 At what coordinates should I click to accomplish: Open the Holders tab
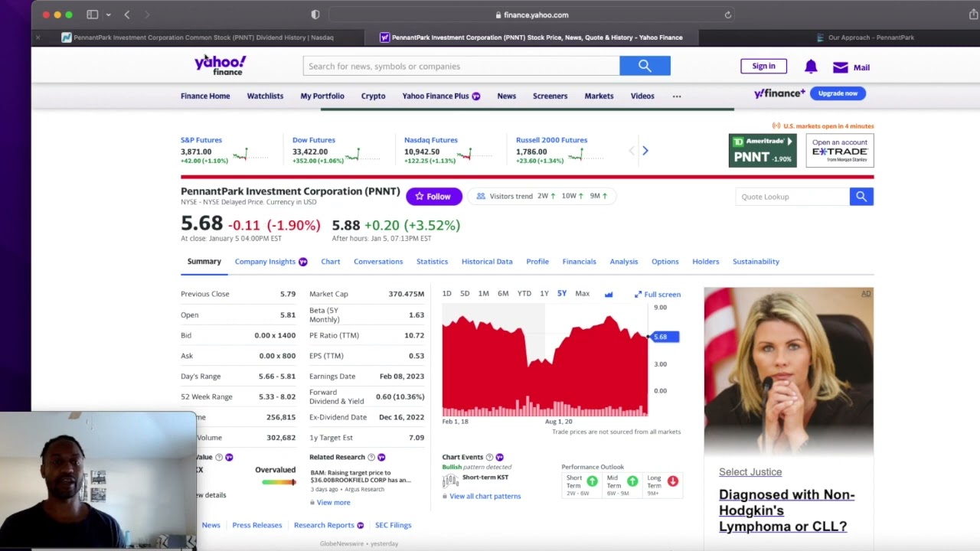[706, 262]
